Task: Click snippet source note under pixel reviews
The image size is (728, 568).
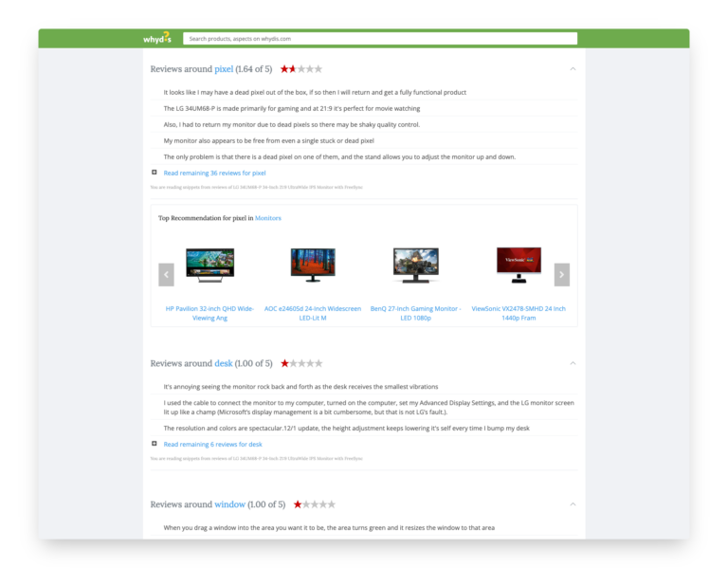Action: click(256, 187)
